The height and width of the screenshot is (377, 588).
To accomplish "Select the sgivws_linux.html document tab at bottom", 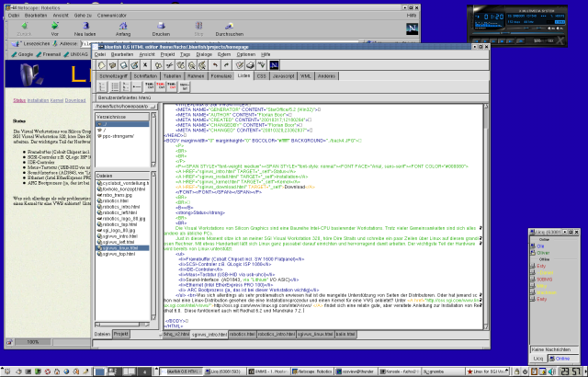I will tap(315, 334).
